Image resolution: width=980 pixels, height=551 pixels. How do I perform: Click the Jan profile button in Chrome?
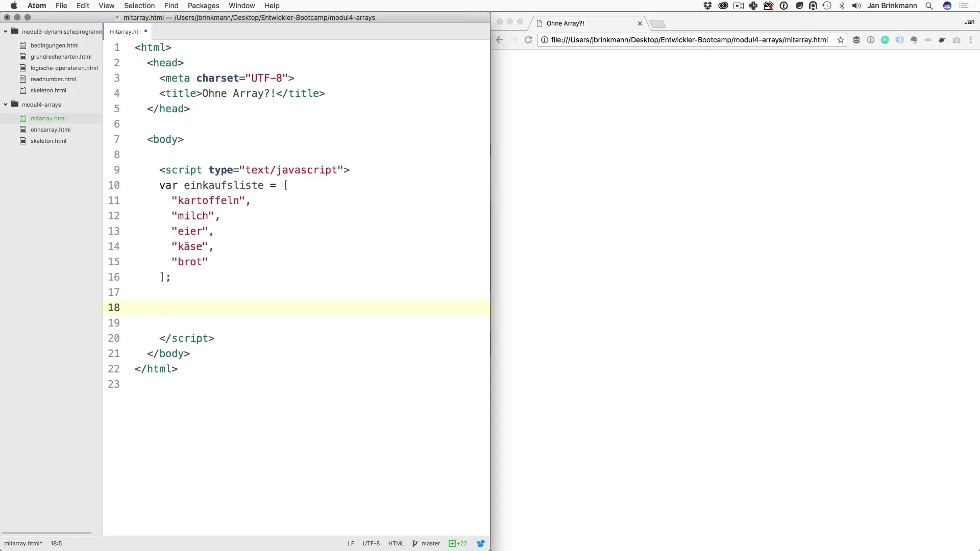[x=969, y=22]
